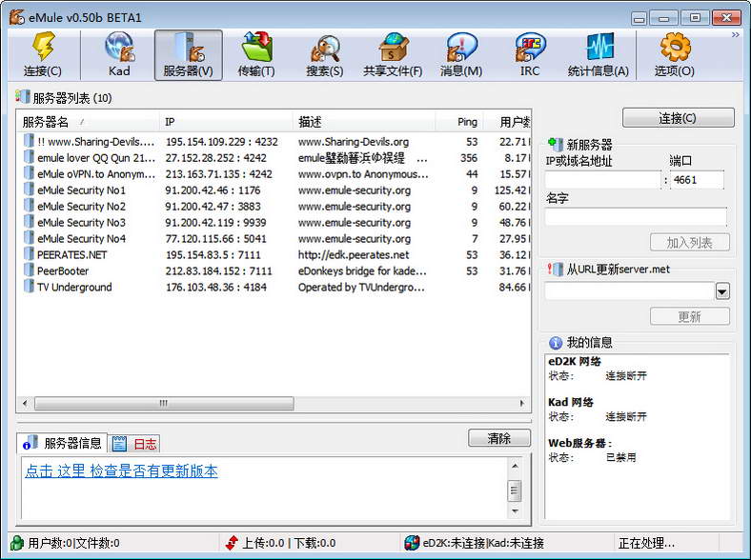Viewport: 751px width, 560px height.
Task: Click the horizontal scrollbar left arrow
Action: [25, 403]
